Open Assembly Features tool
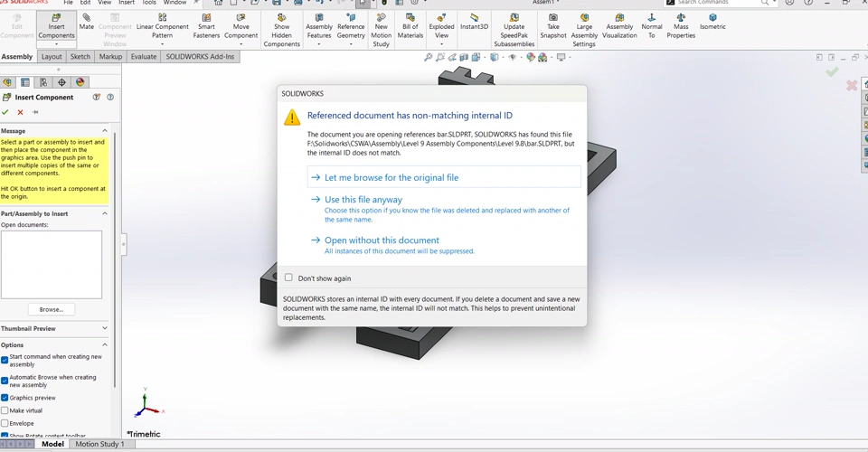The height and width of the screenshot is (452, 868). tap(319, 26)
